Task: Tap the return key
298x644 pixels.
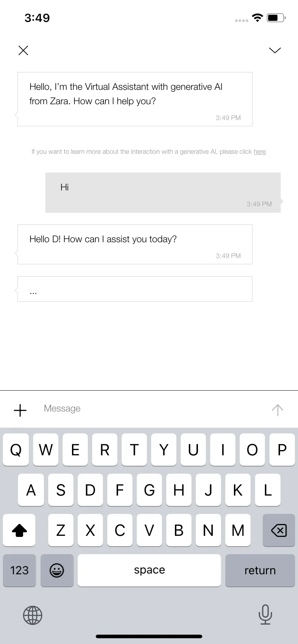Action: point(260,570)
